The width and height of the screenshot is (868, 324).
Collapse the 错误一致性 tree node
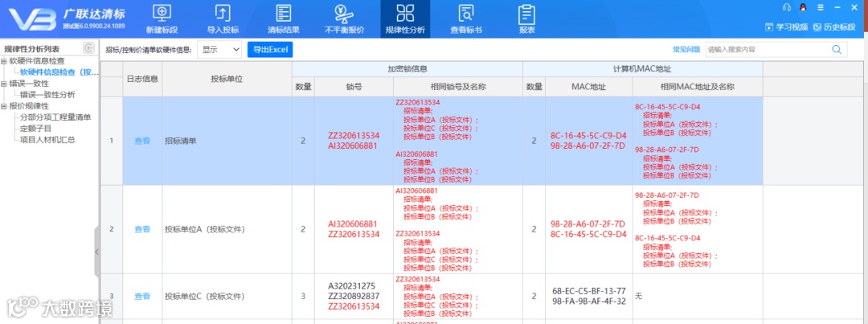pos(4,84)
